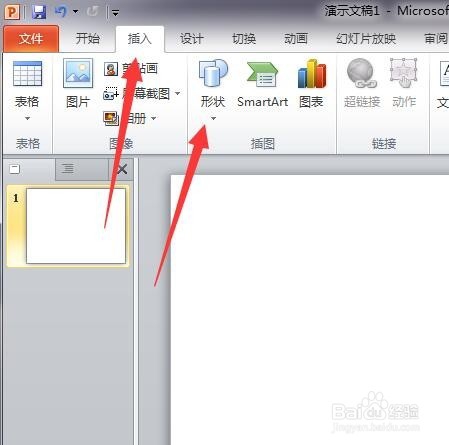Screen dimensions: 449x445
Task: Open the 切换 (Transitions) tab
Action: point(244,39)
